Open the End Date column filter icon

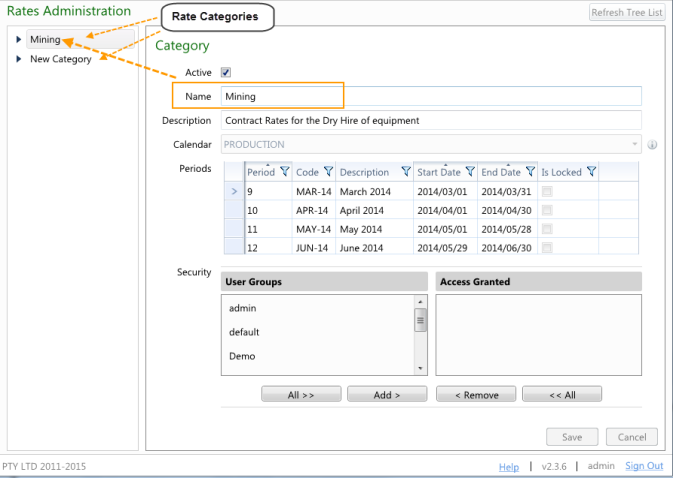[531, 172]
